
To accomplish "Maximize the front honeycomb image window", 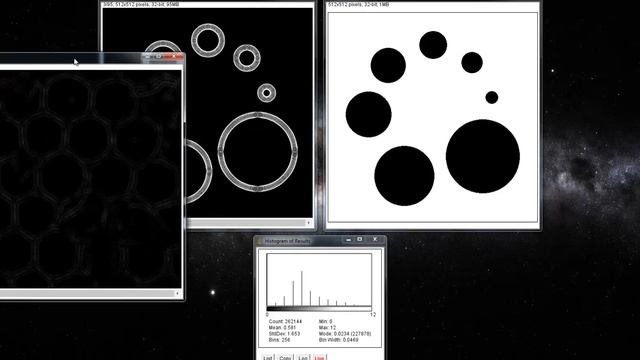I will tap(160, 56).
